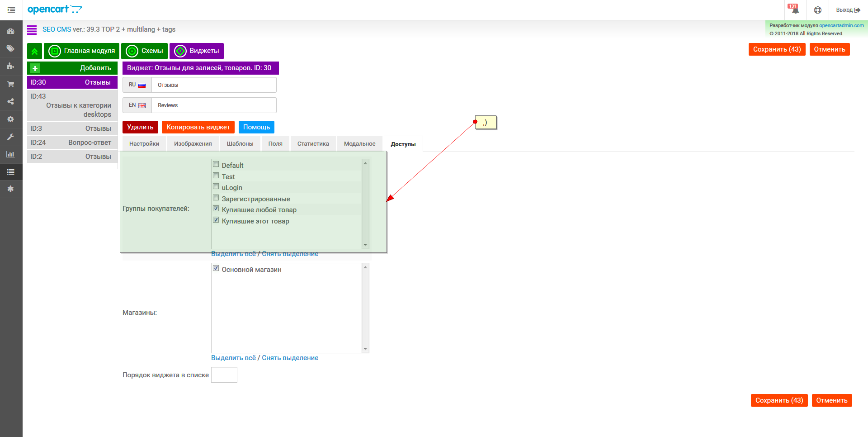Open the life ring help icon
Viewport: 868px width, 437px height.
(x=817, y=10)
